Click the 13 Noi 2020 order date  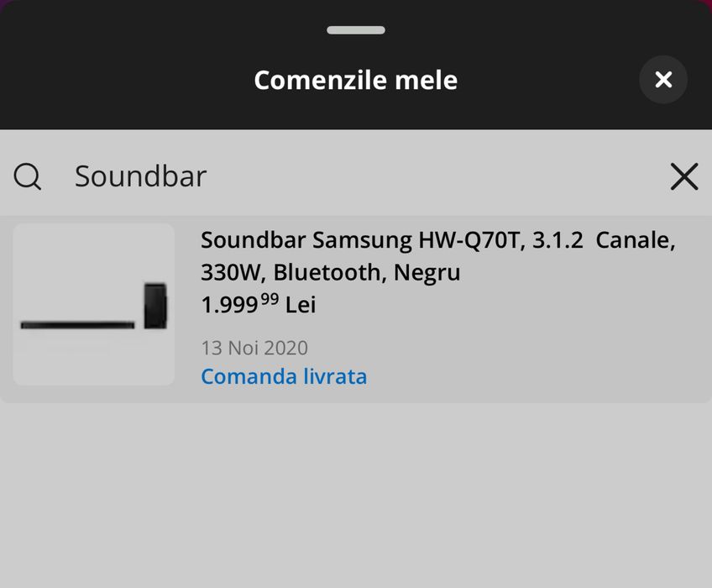[x=254, y=348]
